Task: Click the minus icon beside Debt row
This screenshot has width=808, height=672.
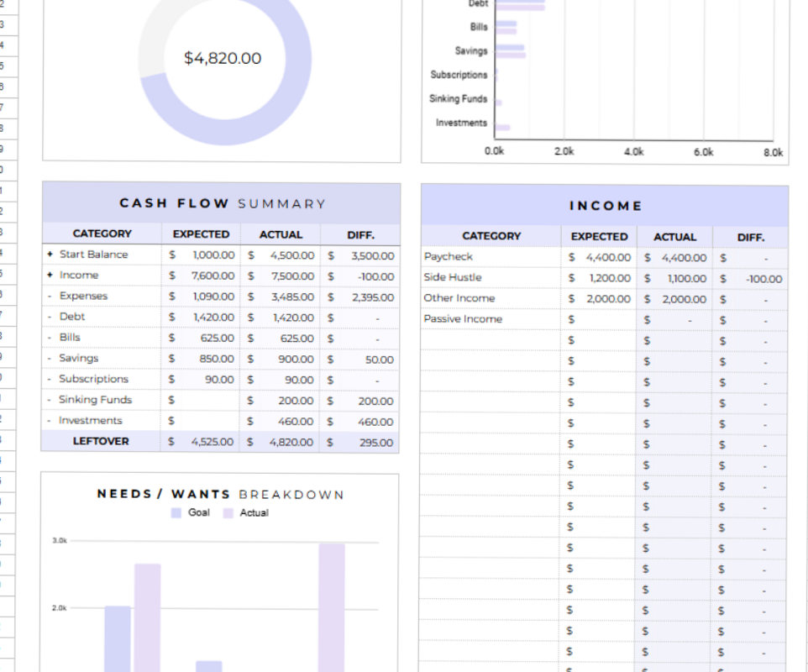Action: pyautogui.click(x=49, y=317)
